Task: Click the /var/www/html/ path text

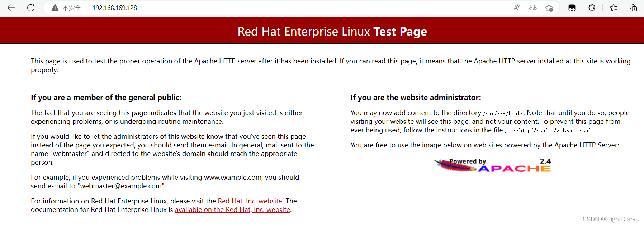Action: (503, 113)
